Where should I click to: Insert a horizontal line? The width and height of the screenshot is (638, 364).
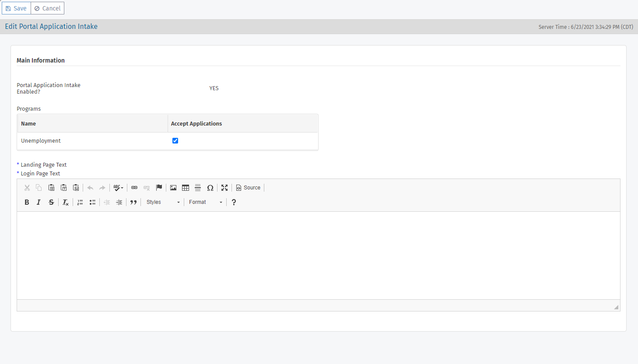pyautogui.click(x=198, y=188)
